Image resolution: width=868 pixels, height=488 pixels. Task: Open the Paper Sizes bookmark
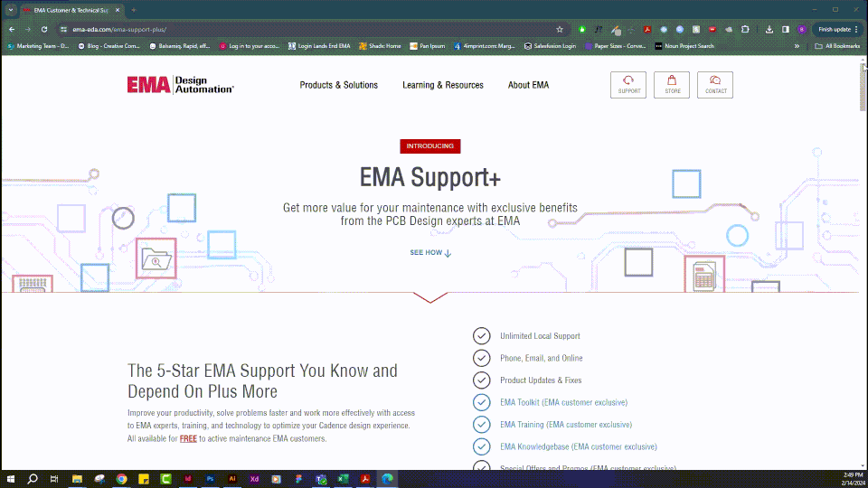(x=616, y=46)
